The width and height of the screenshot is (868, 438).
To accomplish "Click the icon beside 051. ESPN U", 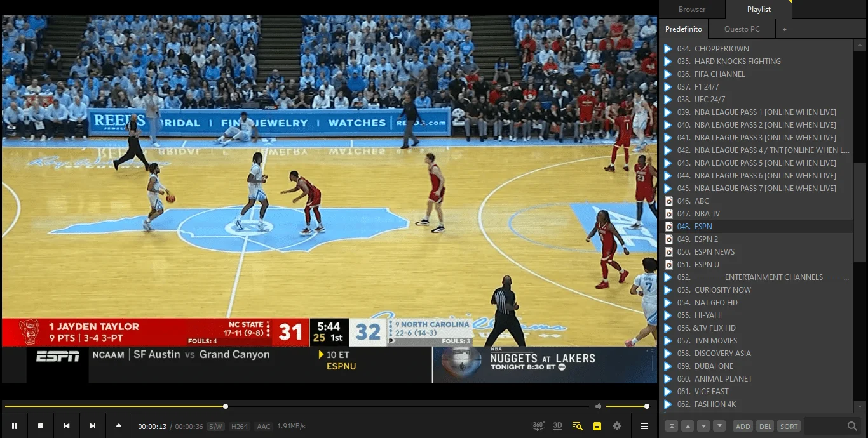I will [668, 265].
